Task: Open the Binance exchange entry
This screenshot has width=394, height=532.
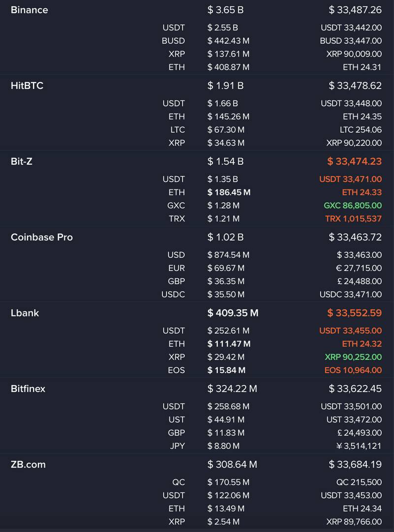Action: point(30,10)
